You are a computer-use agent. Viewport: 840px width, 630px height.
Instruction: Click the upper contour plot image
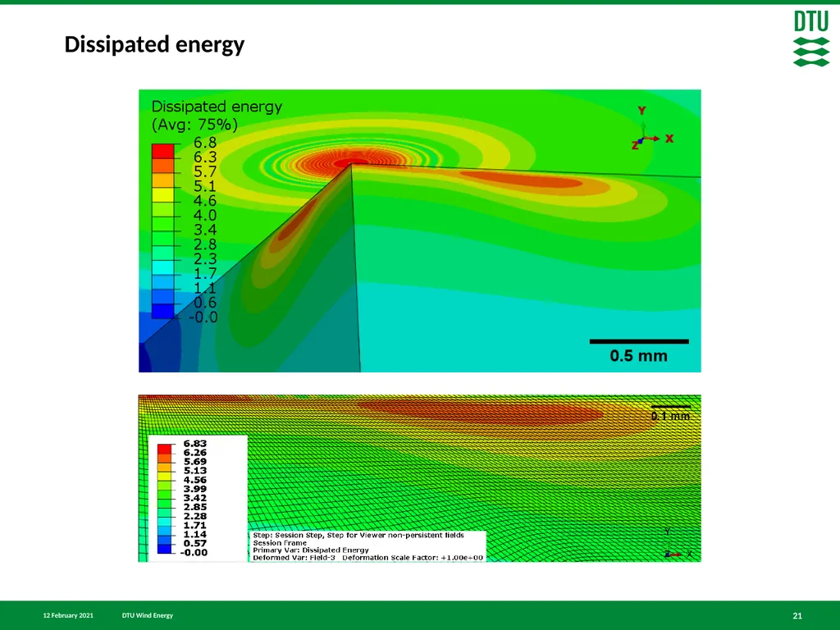[x=419, y=231]
